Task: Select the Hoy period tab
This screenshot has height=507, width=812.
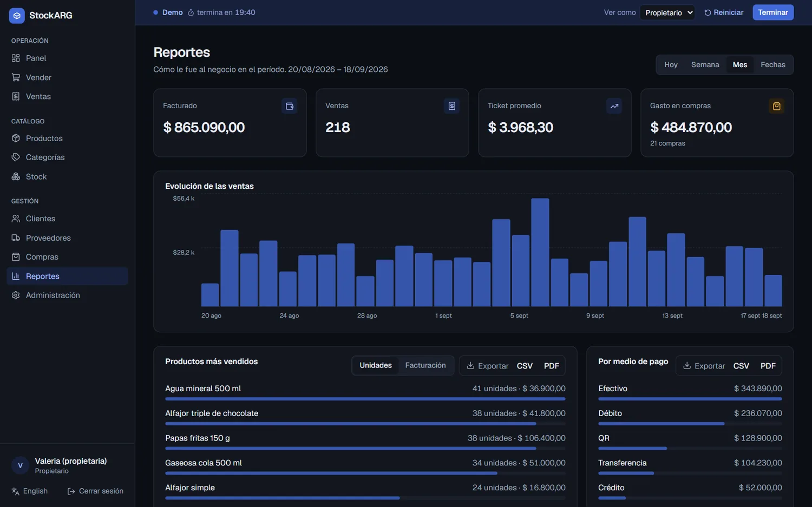Action: 671,64
